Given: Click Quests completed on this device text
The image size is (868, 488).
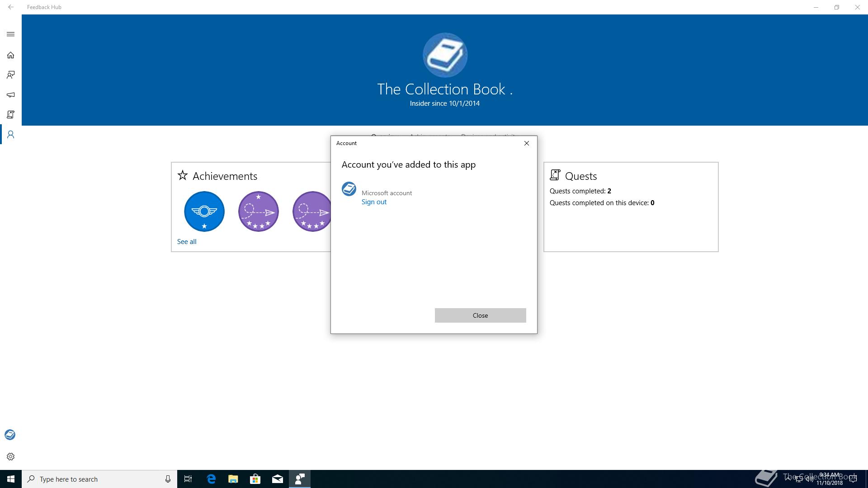Looking at the screenshot, I should 602,203.
